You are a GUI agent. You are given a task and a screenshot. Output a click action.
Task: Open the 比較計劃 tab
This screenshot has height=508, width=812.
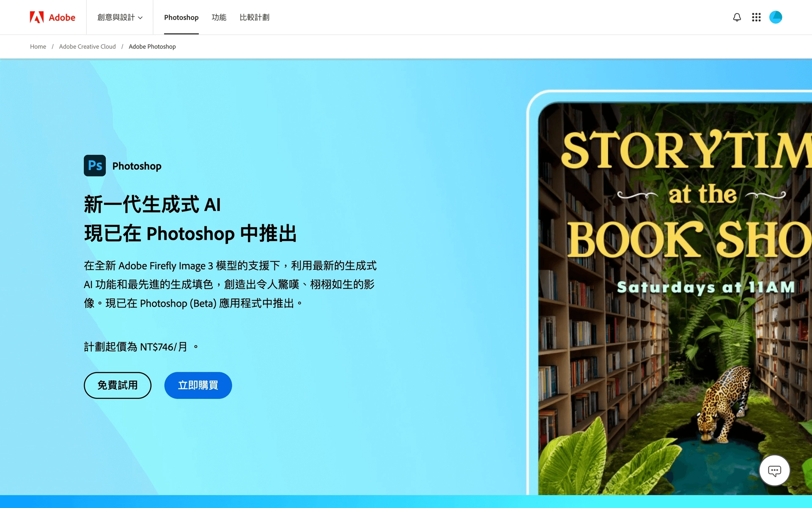click(255, 17)
